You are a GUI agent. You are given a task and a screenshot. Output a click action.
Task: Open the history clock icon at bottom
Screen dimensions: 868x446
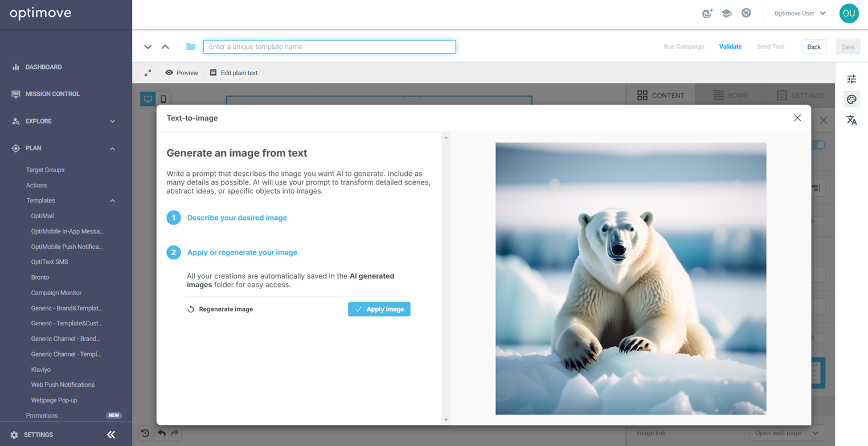click(145, 433)
